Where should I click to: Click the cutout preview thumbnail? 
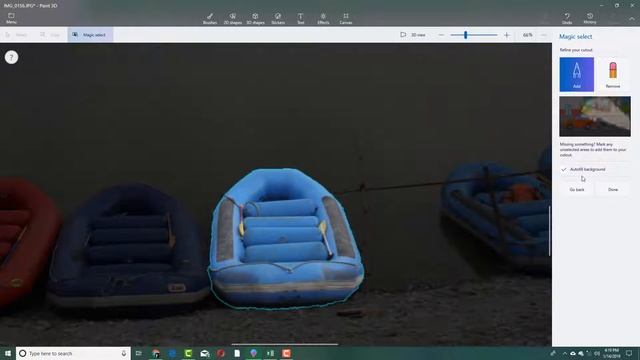(595, 116)
